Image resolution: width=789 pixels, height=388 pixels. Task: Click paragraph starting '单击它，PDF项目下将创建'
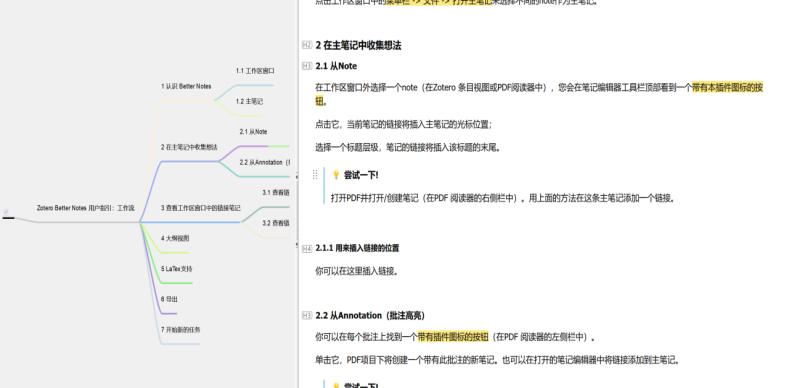tap(498, 360)
